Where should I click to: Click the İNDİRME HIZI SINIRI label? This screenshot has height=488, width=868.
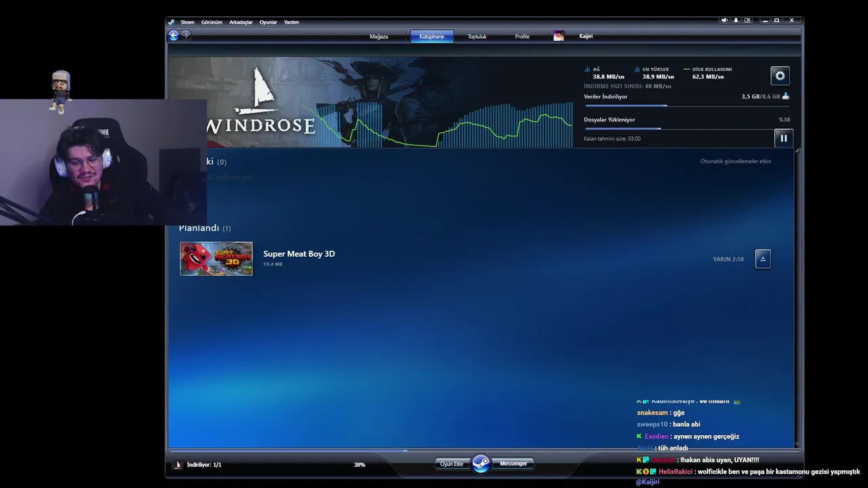(x=627, y=86)
